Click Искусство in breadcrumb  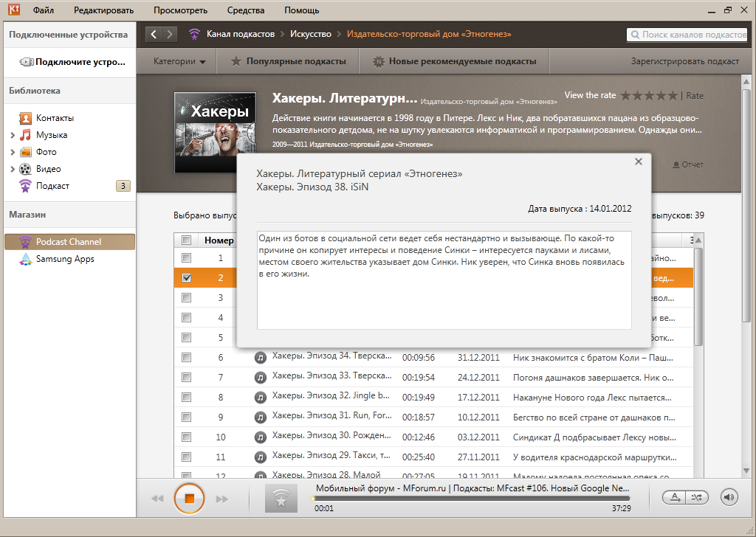(311, 34)
